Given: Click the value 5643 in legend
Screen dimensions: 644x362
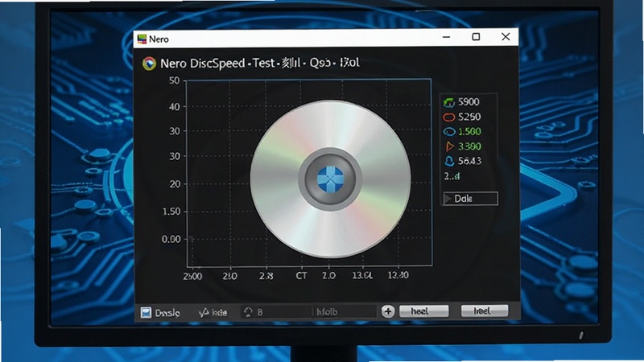Looking at the screenshot, I should click(x=469, y=161).
